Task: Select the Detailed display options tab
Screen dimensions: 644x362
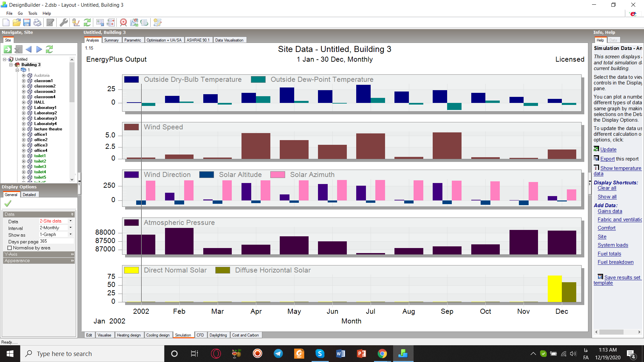Action: (x=29, y=195)
